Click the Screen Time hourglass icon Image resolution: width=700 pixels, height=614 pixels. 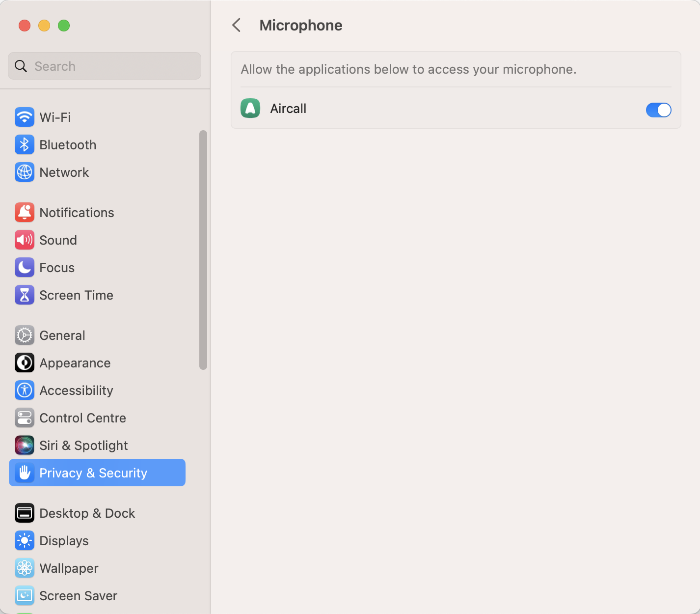pos(25,295)
